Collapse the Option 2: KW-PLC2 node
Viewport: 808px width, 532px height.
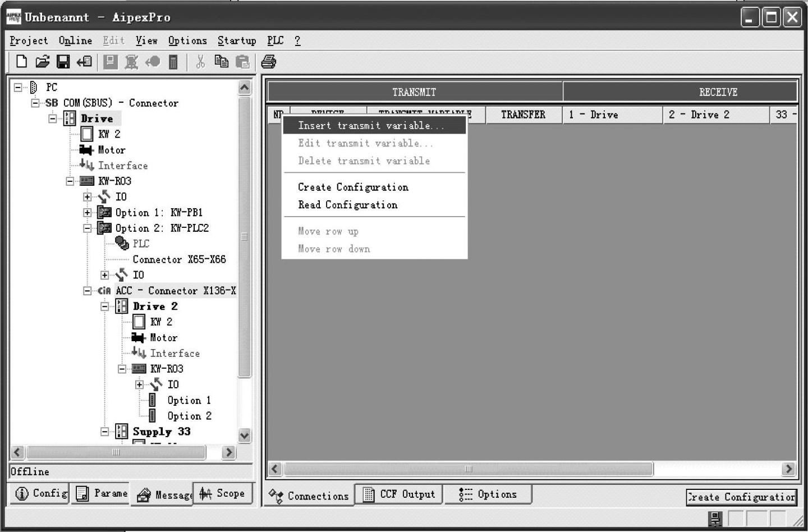coord(88,228)
